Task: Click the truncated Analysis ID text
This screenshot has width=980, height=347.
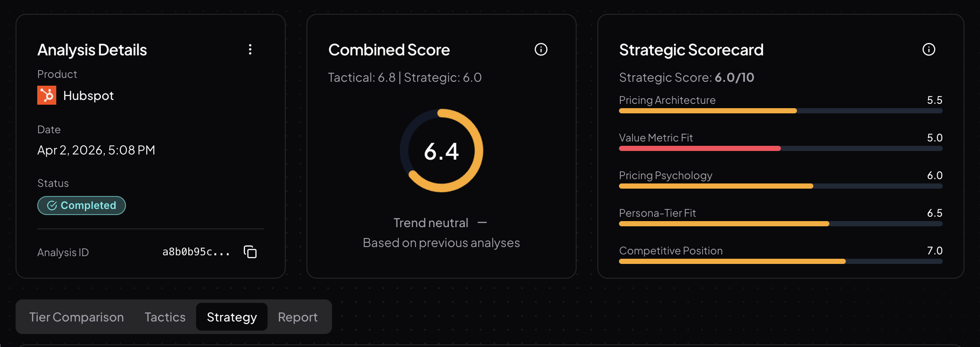Action: 196,251
